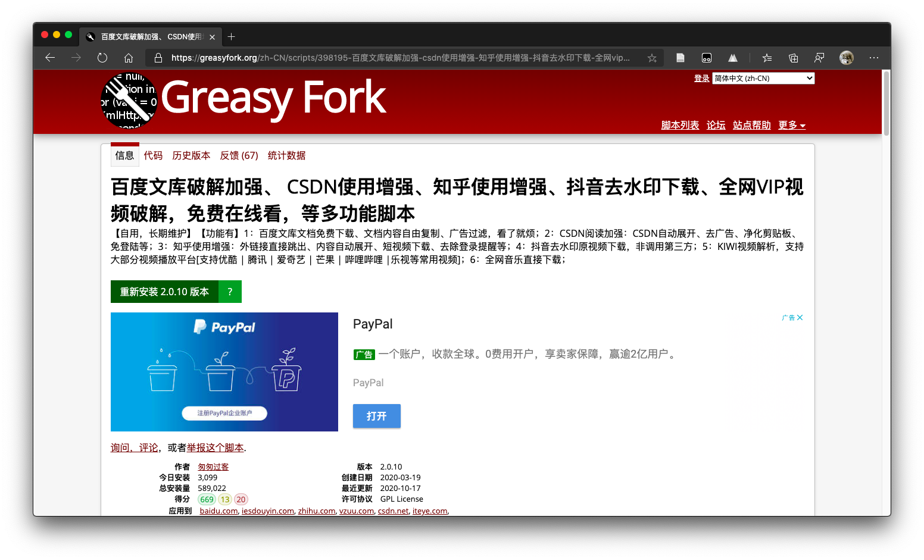Click the 登录 sign-in link
Viewport: 924px width, 560px height.
(x=701, y=79)
